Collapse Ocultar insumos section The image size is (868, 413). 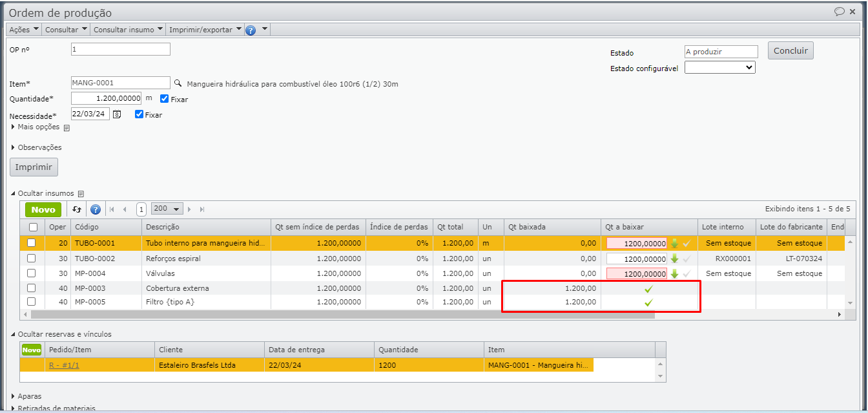(43, 193)
